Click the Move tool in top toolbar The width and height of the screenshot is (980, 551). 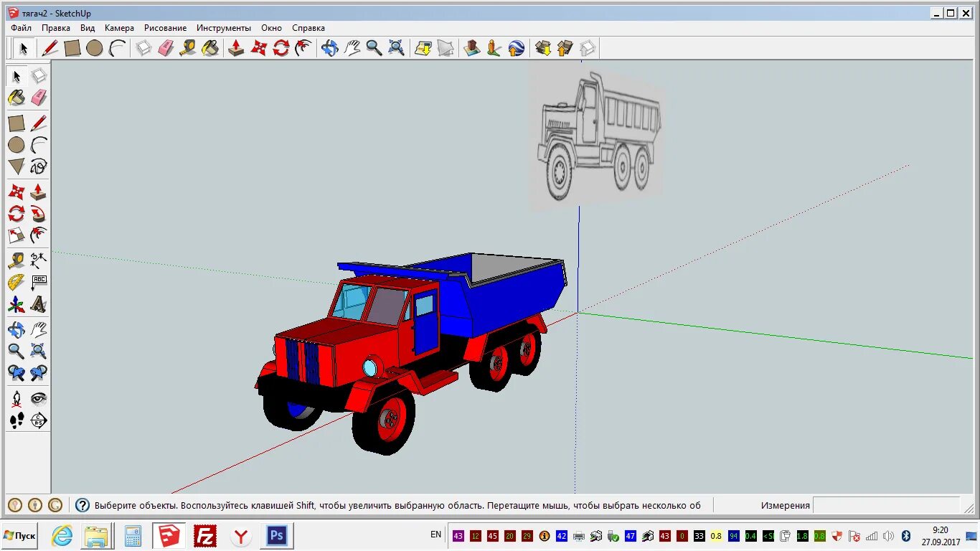[x=258, y=48]
